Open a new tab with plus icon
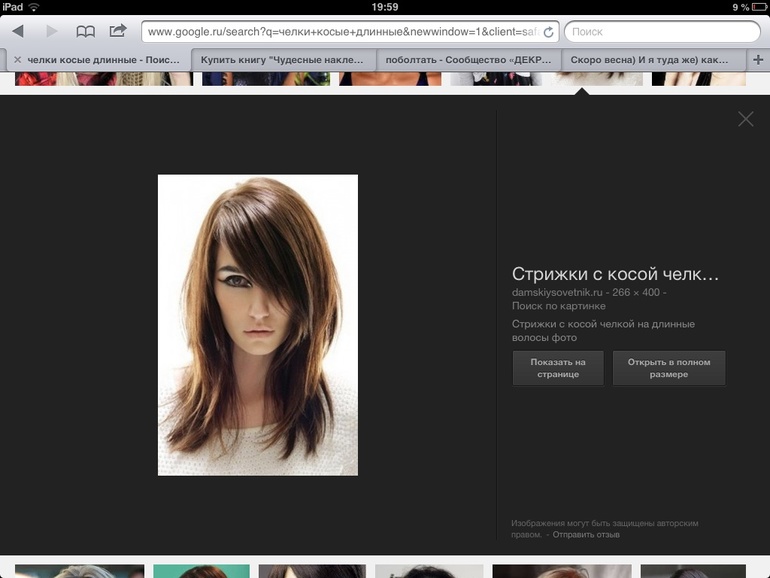Image resolution: width=770 pixels, height=578 pixels. 757,59
